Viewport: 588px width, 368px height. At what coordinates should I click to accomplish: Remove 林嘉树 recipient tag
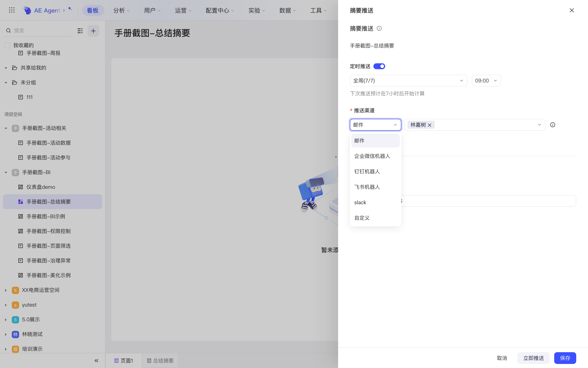(430, 125)
